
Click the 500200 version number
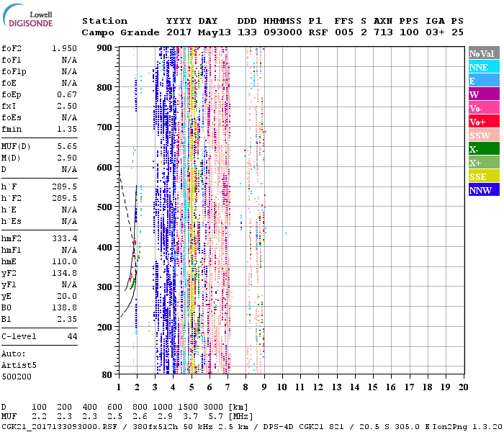(17, 377)
